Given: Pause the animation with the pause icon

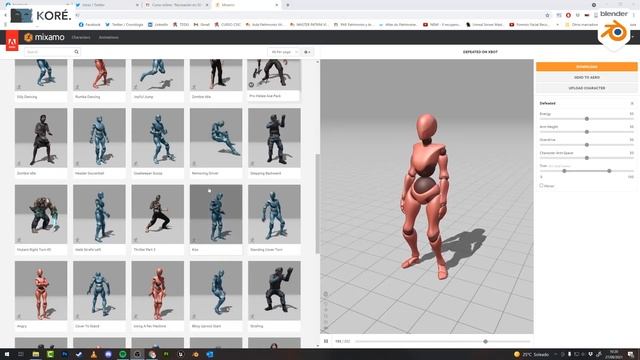Looking at the screenshot, I should coord(326,341).
